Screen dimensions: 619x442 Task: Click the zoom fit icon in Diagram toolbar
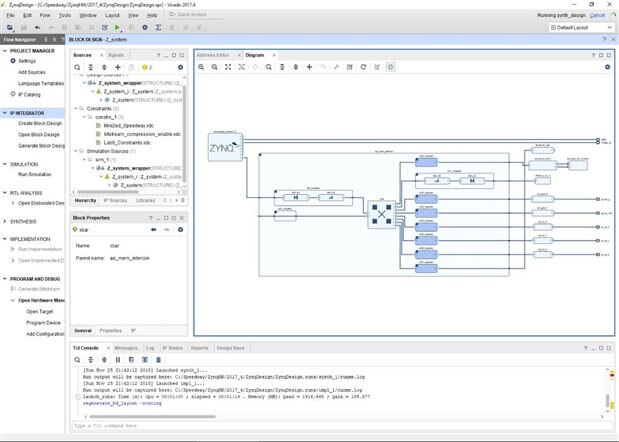[228, 67]
